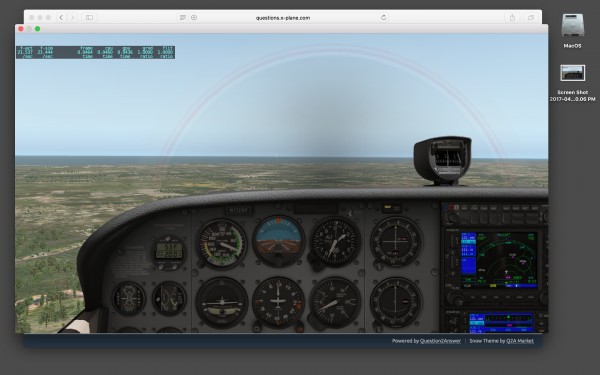Go back using Safari's back arrow
600x375 pixels.
click(61, 18)
